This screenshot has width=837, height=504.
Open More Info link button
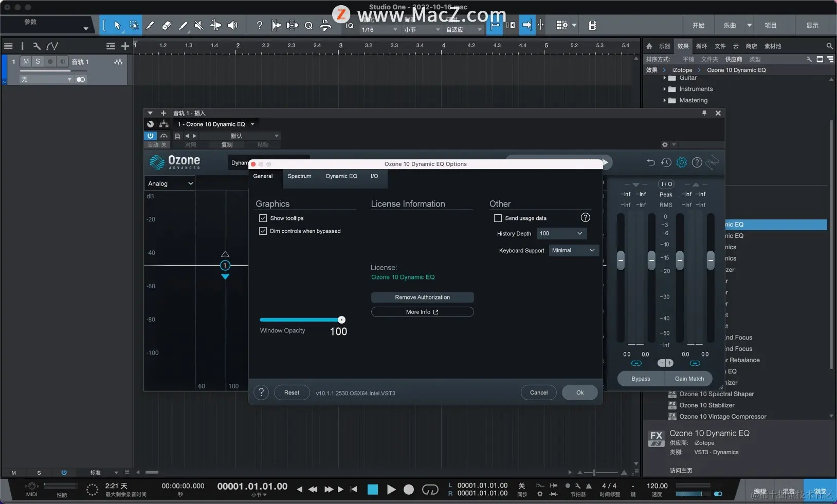coord(422,312)
